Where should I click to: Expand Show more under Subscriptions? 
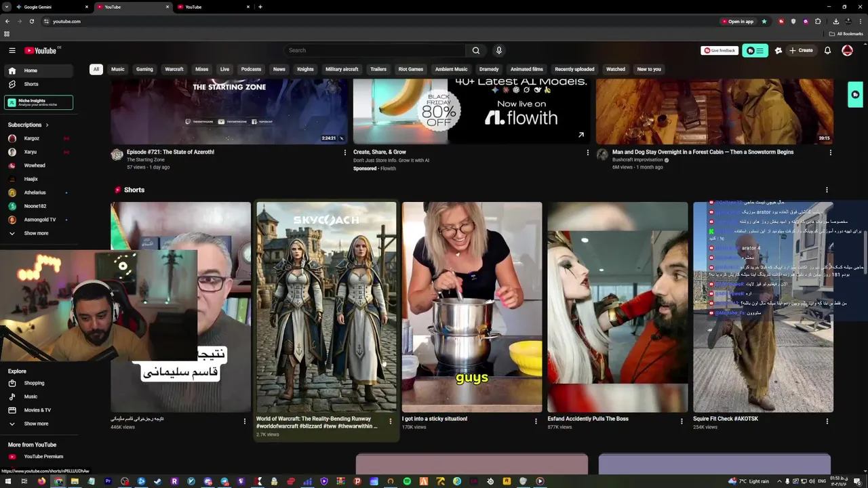[x=37, y=233]
